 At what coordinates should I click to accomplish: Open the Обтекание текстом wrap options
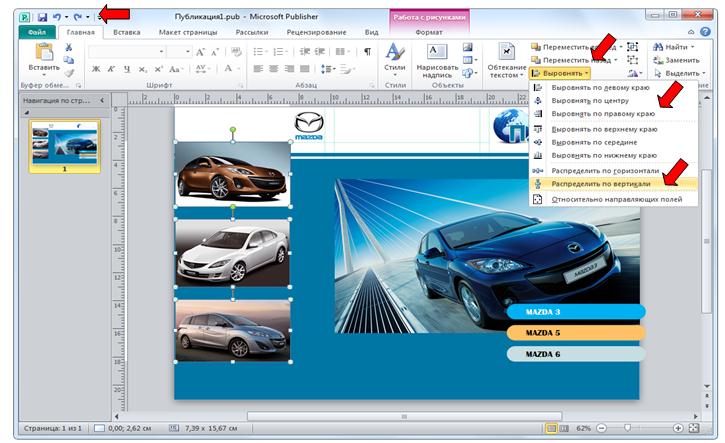click(x=507, y=61)
